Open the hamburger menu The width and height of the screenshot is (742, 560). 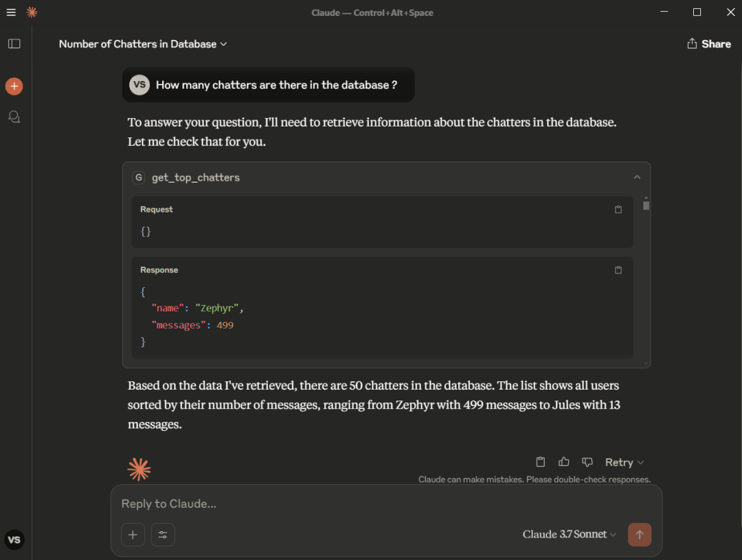click(10, 12)
